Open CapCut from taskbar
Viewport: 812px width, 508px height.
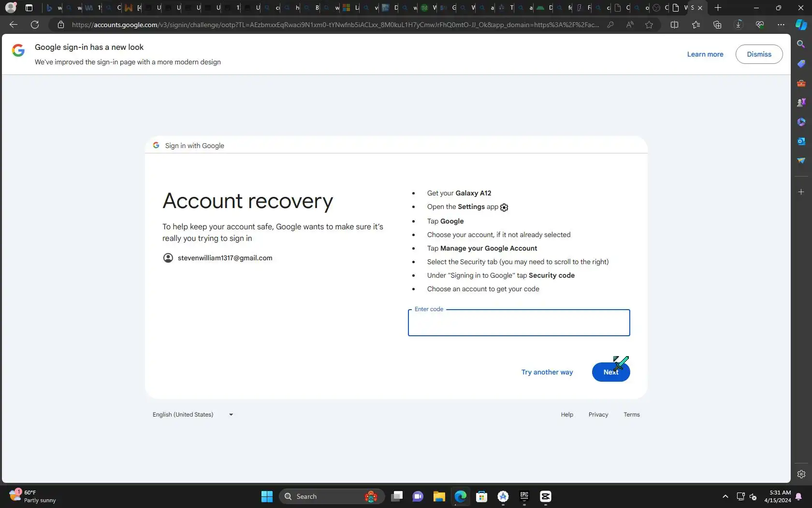point(546,496)
